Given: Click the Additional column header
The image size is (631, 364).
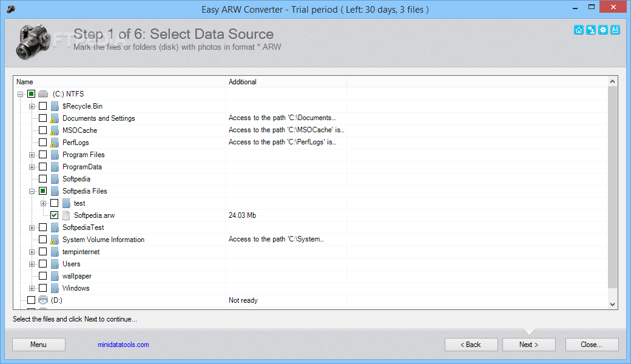Looking at the screenshot, I should (286, 82).
